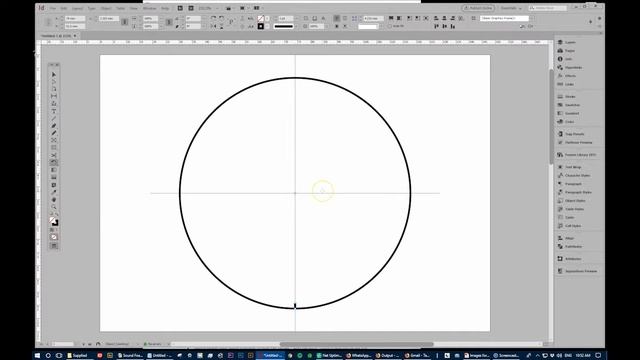Open the stroke weight dropdown
The width and height of the screenshot is (640, 360).
pos(296,18)
